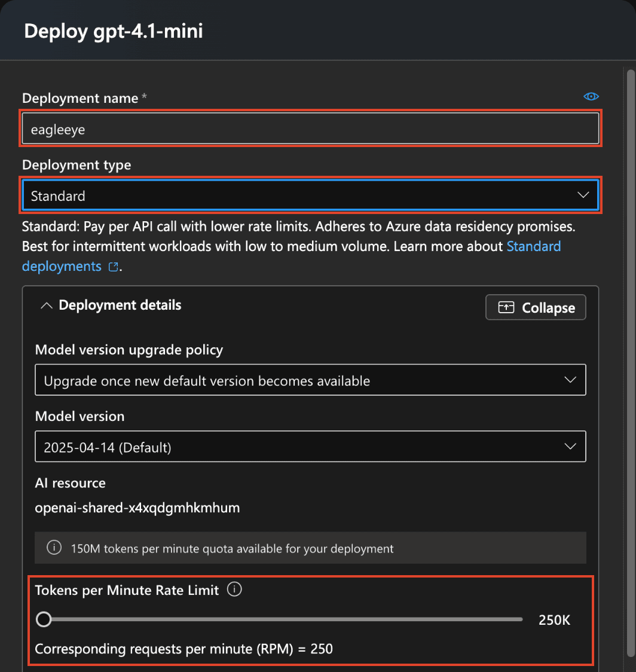The height and width of the screenshot is (672, 636).
Task: Click info icon beside Tokens per Minute Rate Limit
Action: [234, 589]
